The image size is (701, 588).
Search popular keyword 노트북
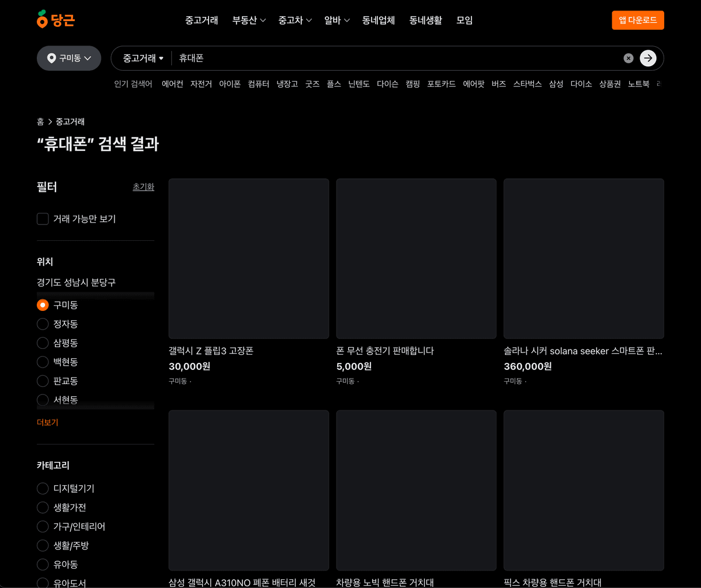tap(638, 84)
